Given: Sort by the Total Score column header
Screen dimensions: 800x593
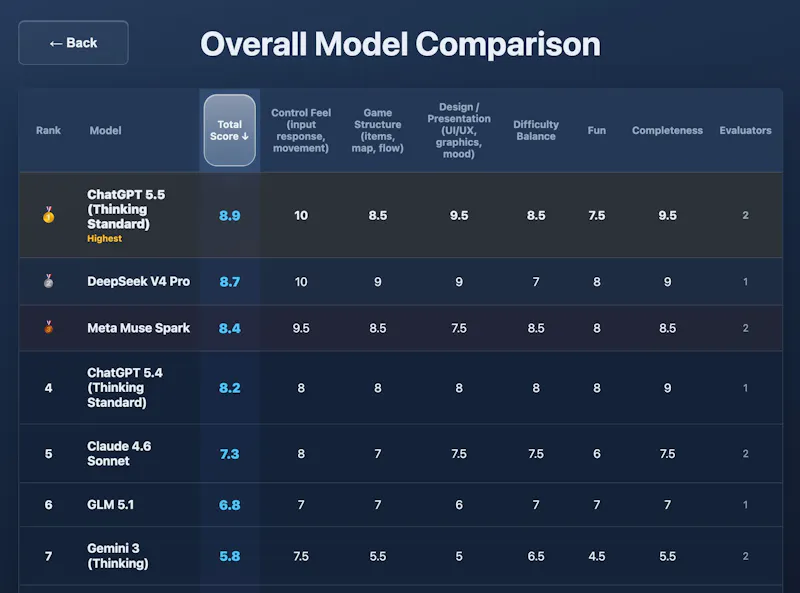Looking at the screenshot, I should pos(230,130).
